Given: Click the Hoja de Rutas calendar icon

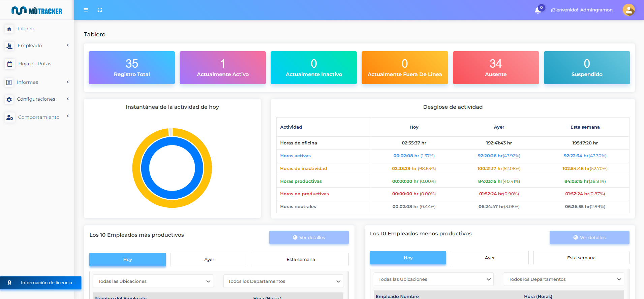Looking at the screenshot, I should (x=10, y=64).
